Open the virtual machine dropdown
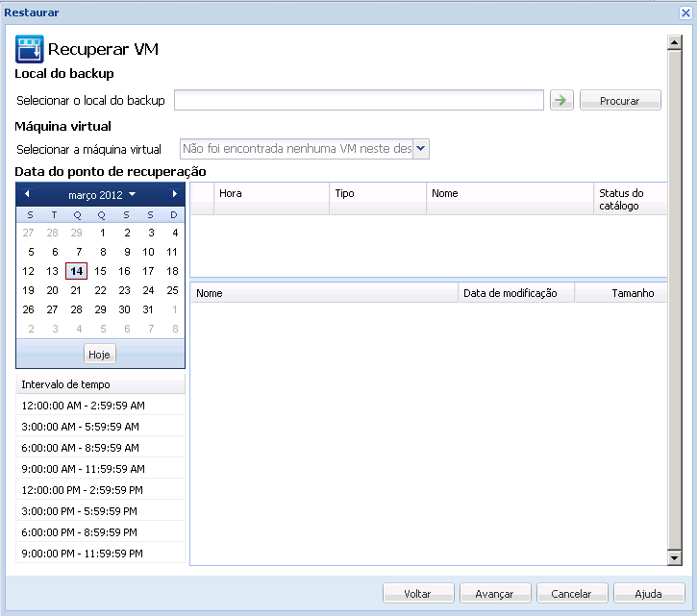The height and width of the screenshot is (616, 697). [421, 149]
